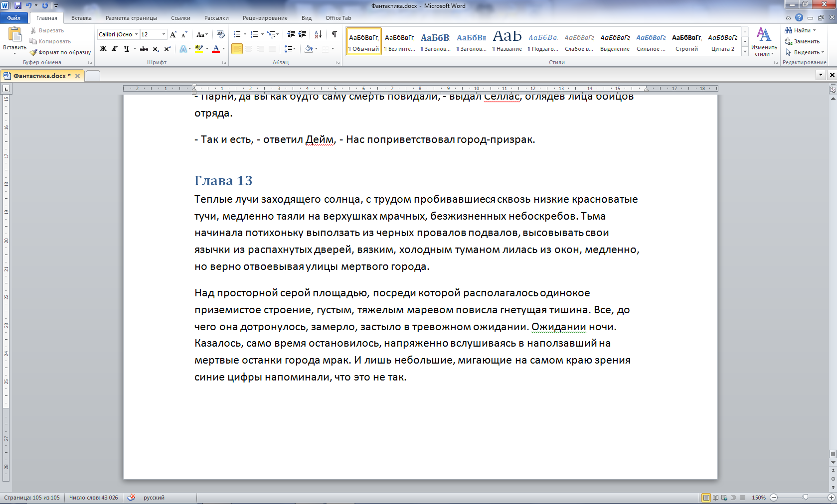Apply strikethrough text formatting
This screenshot has width=837, height=504.
tap(144, 49)
